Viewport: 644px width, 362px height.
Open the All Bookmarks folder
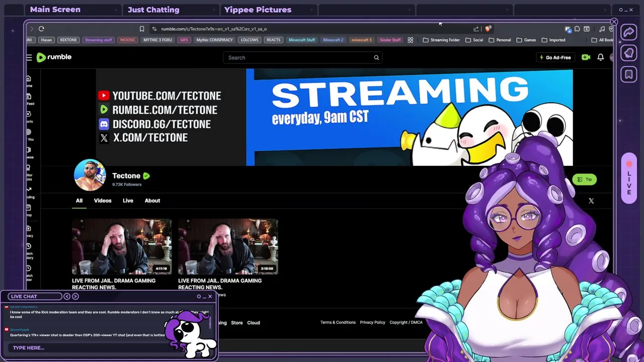pyautogui.click(x=602, y=40)
